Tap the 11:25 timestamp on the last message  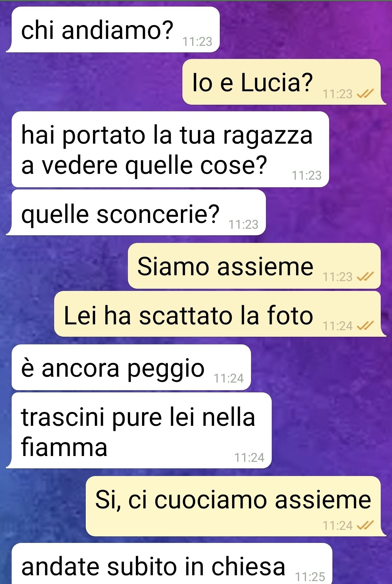310,577
